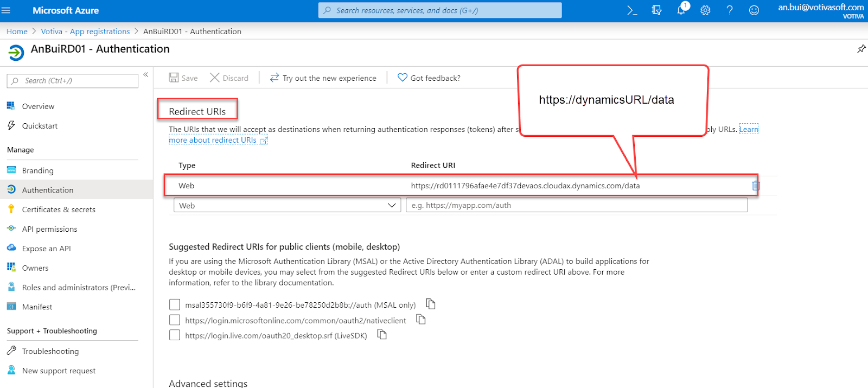This screenshot has width=868, height=388.
Task: Check the login.live.com LiveSDK checkbox
Action: [175, 335]
